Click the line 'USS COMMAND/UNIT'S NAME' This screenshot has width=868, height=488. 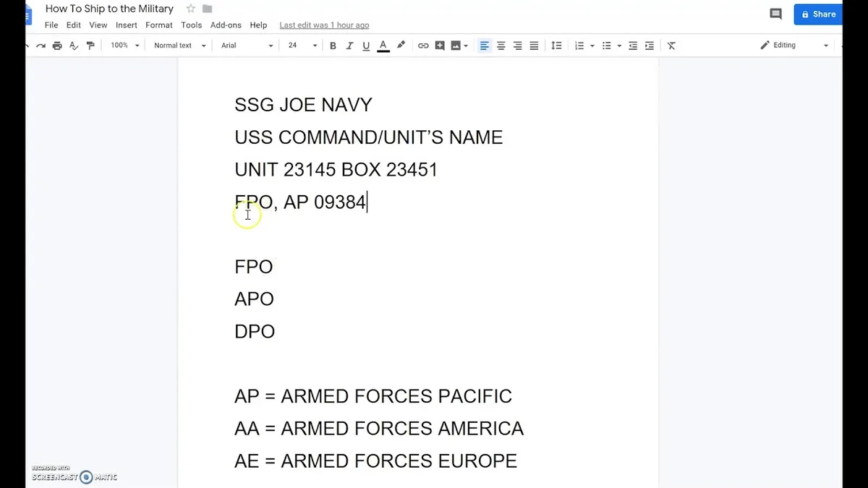[x=369, y=137]
